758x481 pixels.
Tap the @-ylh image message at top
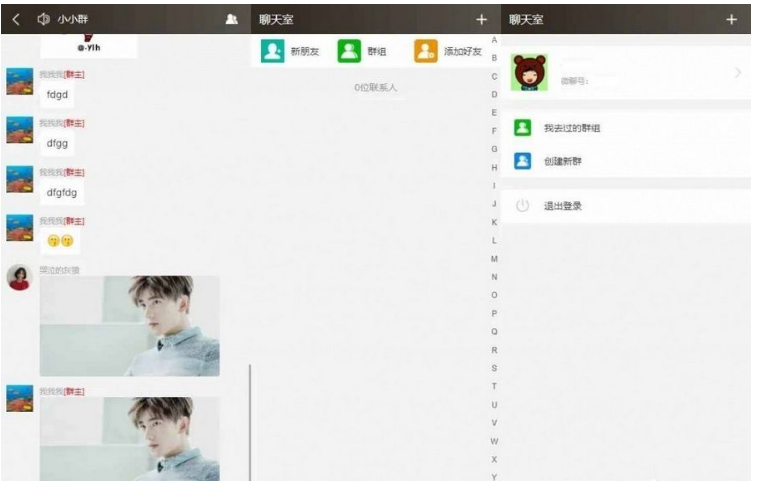[89, 46]
